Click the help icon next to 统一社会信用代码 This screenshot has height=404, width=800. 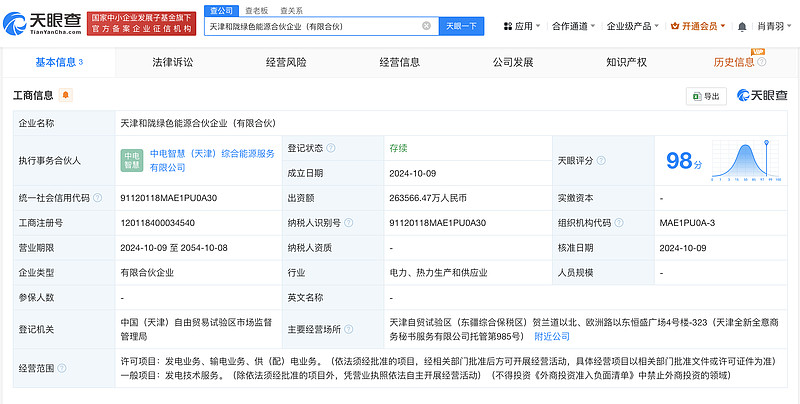[97, 198]
